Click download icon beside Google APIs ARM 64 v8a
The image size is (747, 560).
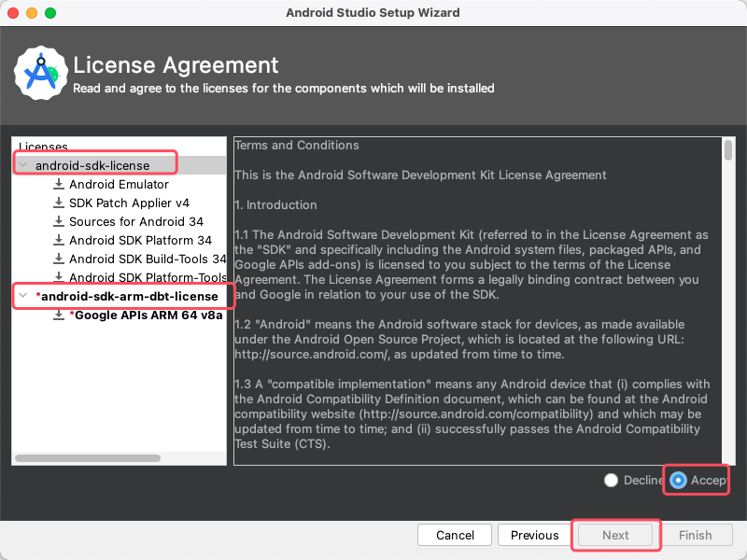click(x=59, y=315)
